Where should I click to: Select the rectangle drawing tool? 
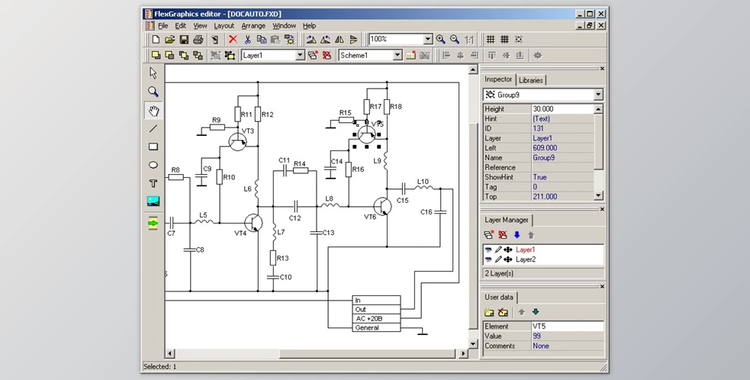[x=153, y=146]
